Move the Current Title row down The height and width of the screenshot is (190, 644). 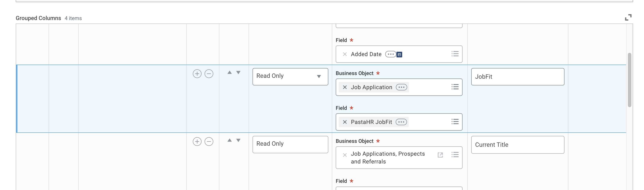click(238, 140)
